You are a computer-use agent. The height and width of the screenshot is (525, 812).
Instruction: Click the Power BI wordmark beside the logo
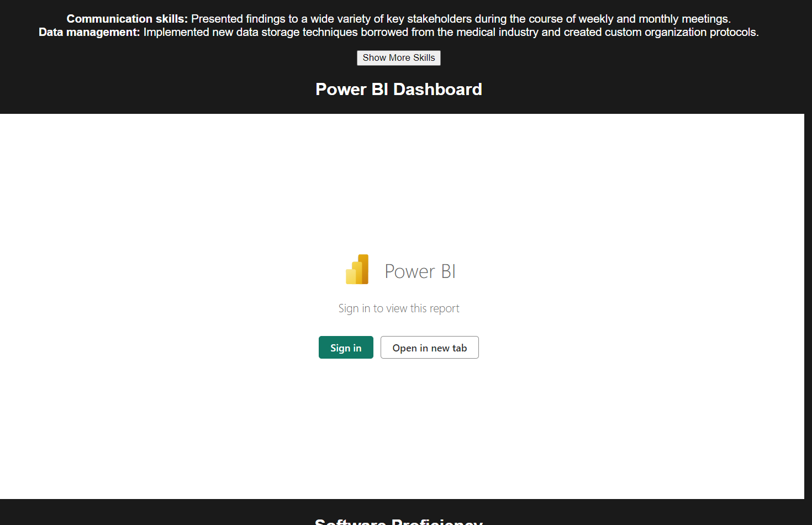pyautogui.click(x=420, y=271)
